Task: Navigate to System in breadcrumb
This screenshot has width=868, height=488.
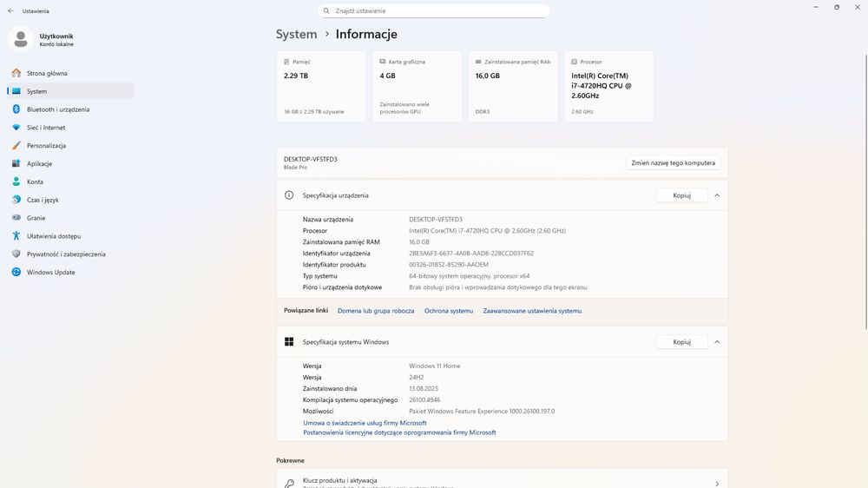Action: [x=296, y=35]
